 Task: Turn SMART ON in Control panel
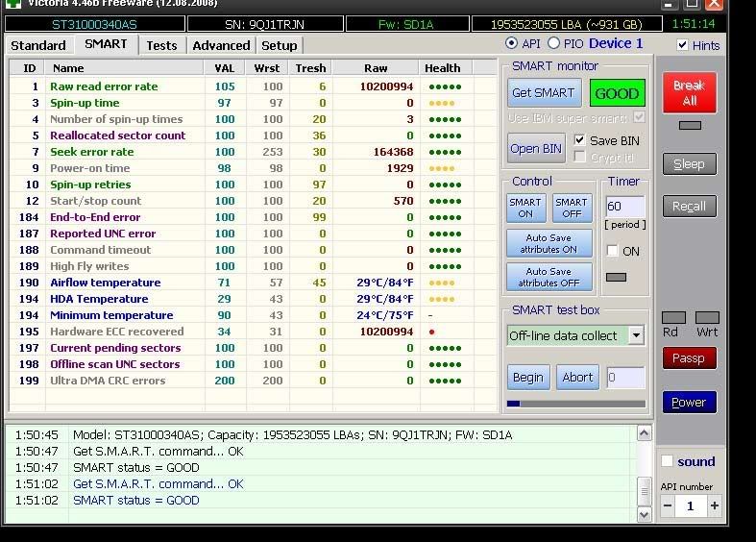click(525, 209)
